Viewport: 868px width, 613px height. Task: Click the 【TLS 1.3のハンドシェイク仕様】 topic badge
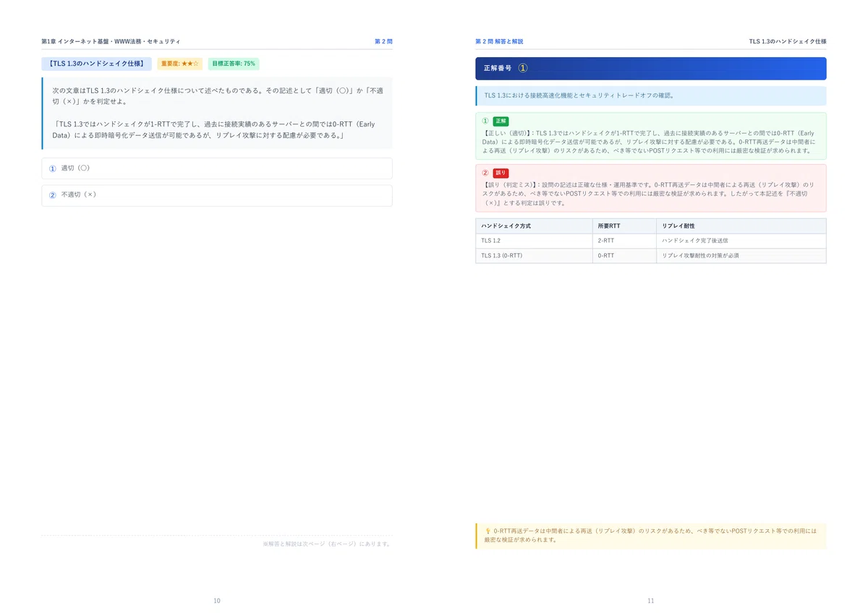click(x=97, y=64)
